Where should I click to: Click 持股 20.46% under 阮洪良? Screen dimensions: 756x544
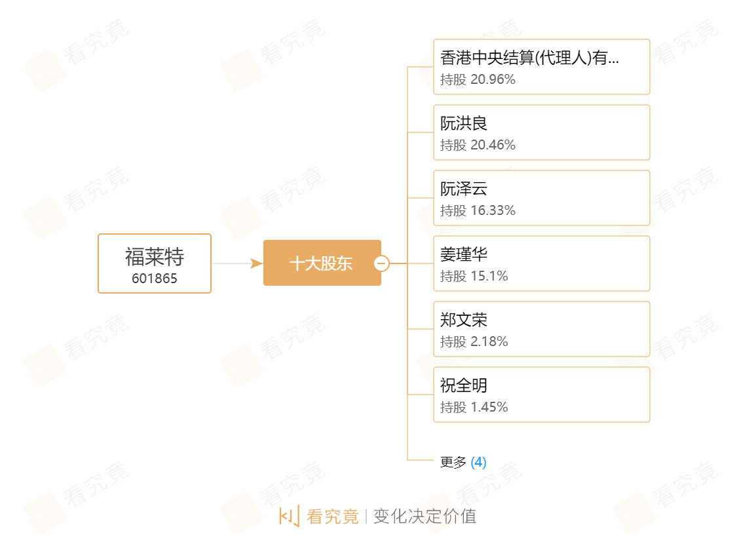[478, 145]
